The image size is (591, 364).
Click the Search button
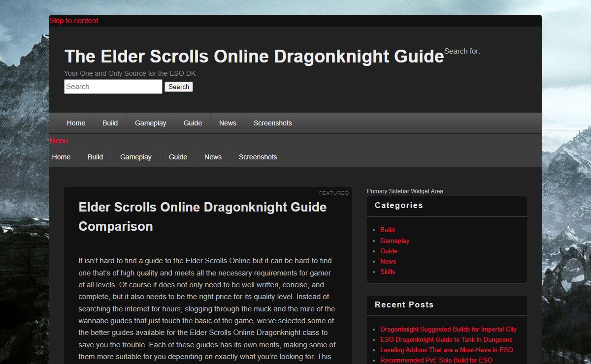(179, 87)
